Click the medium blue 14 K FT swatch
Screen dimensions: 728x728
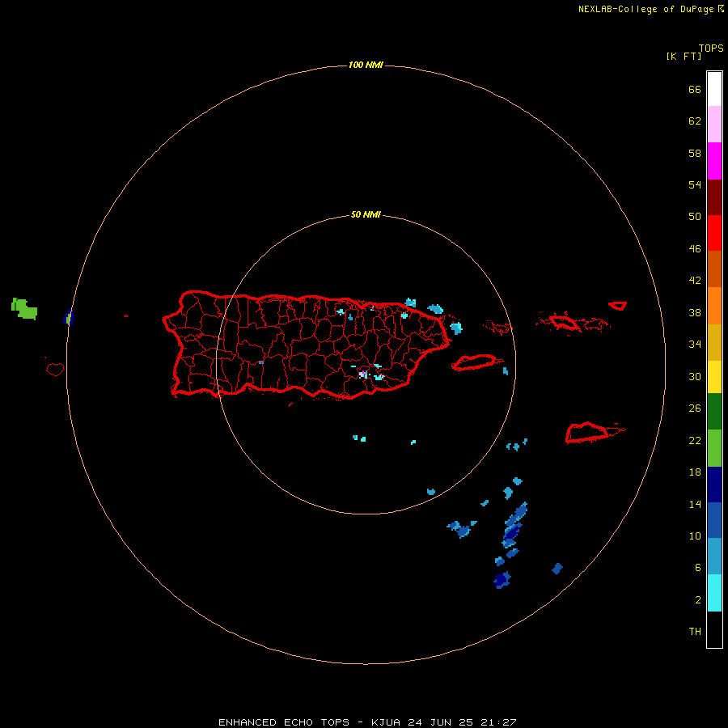tap(714, 520)
